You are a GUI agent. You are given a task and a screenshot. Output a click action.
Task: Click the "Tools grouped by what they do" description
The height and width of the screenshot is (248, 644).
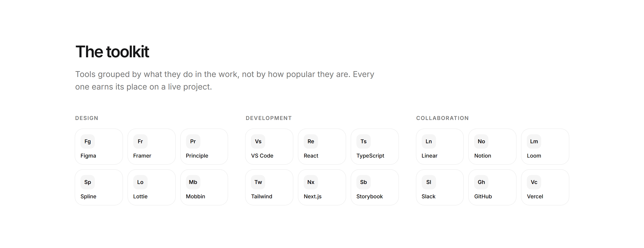click(225, 81)
